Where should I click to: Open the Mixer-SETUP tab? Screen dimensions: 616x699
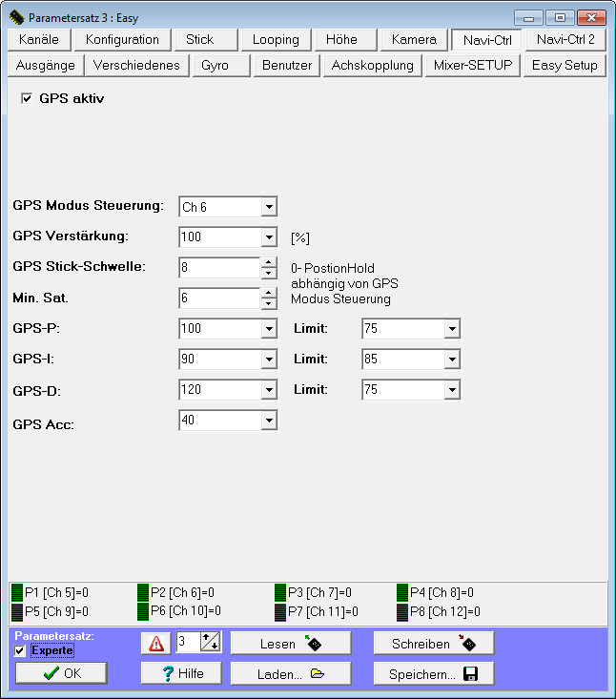pyautogui.click(x=472, y=65)
